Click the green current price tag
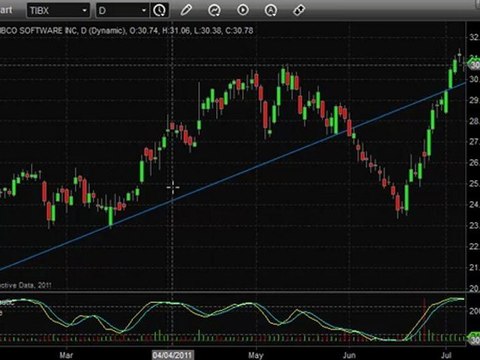 [474, 64]
